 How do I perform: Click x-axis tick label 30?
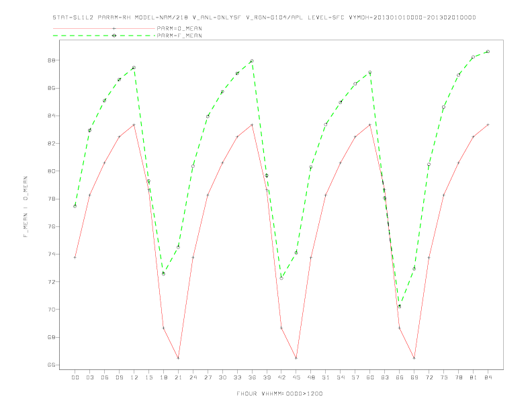(222, 377)
